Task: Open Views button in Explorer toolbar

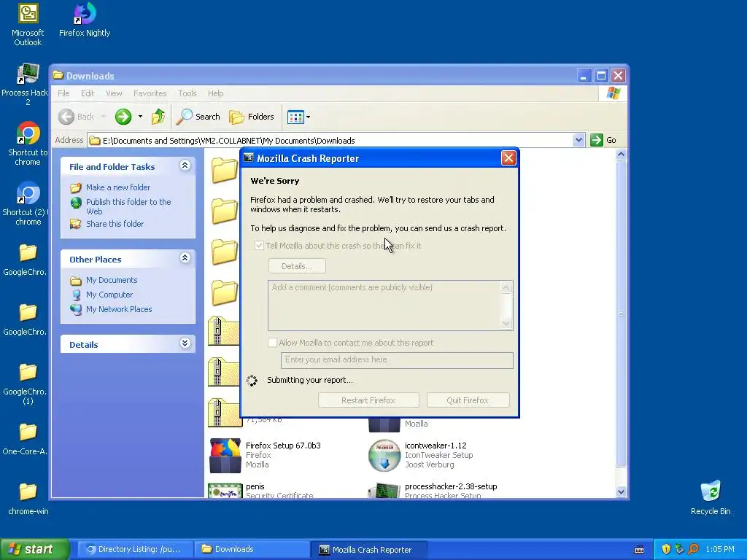Action: (x=295, y=117)
